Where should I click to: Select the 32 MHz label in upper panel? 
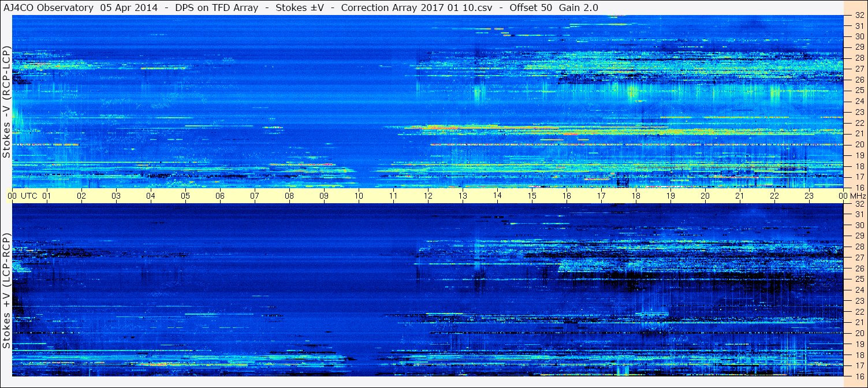(859, 15)
